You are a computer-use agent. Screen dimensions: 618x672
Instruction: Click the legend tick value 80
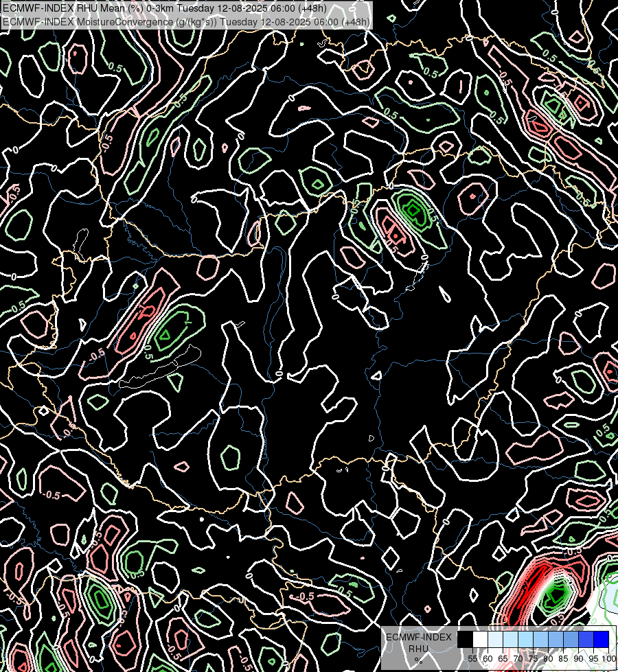[x=548, y=659]
